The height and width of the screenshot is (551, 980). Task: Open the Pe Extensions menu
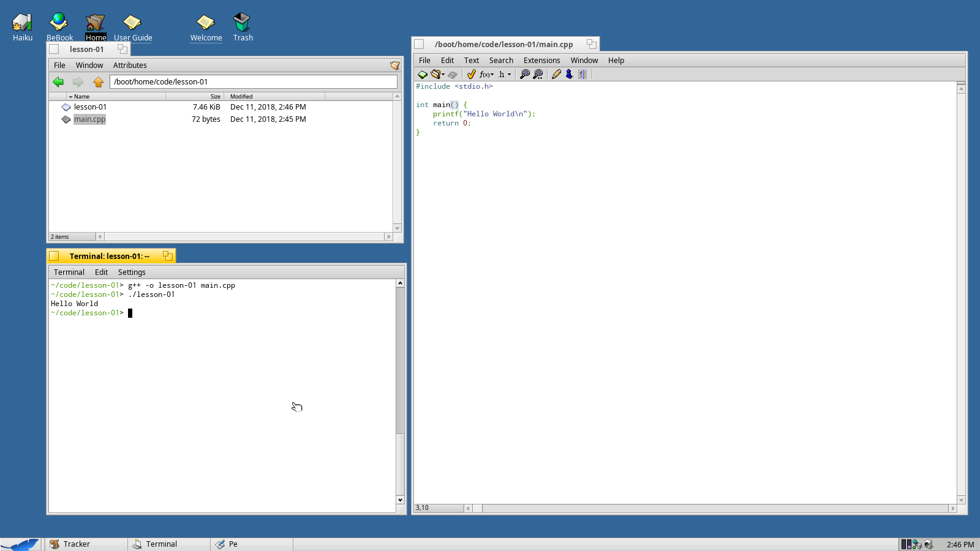point(541,61)
